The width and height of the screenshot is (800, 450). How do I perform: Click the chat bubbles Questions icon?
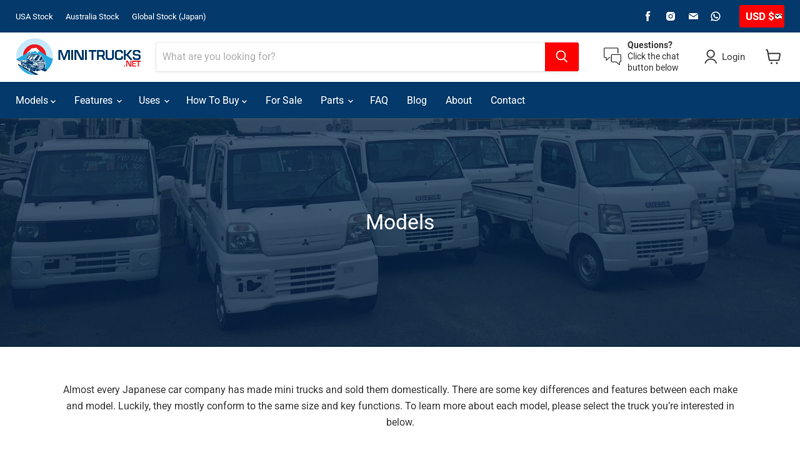point(612,57)
